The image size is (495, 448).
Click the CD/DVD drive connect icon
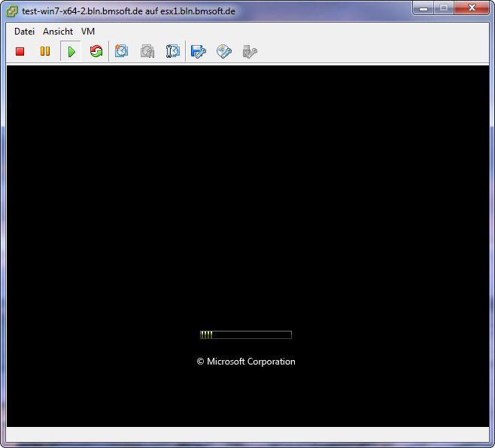224,52
